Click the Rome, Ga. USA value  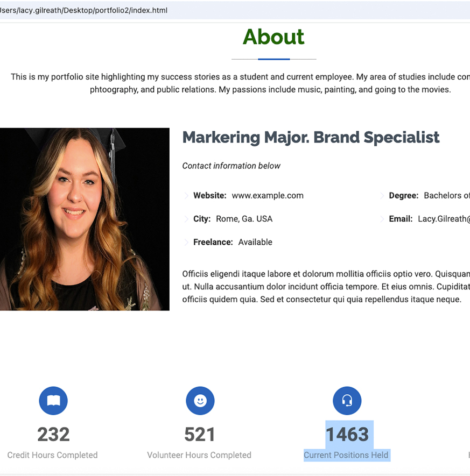point(244,219)
